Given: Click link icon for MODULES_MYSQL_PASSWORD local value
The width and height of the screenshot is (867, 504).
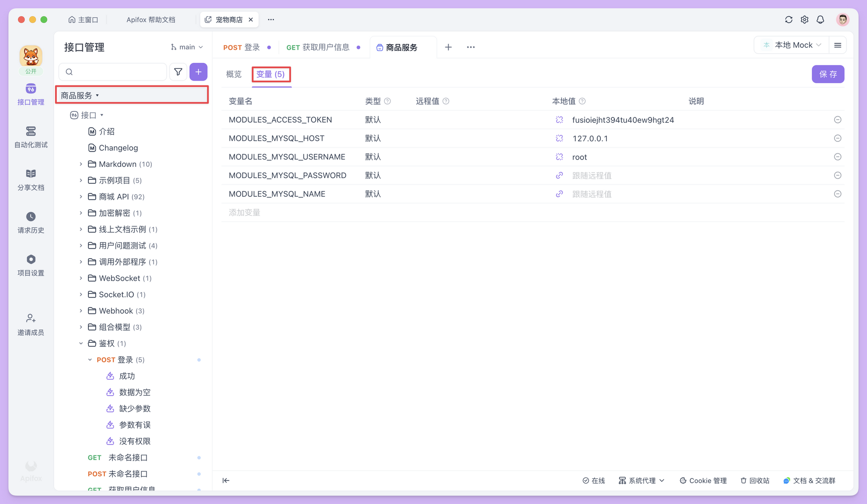Looking at the screenshot, I should tap(560, 176).
